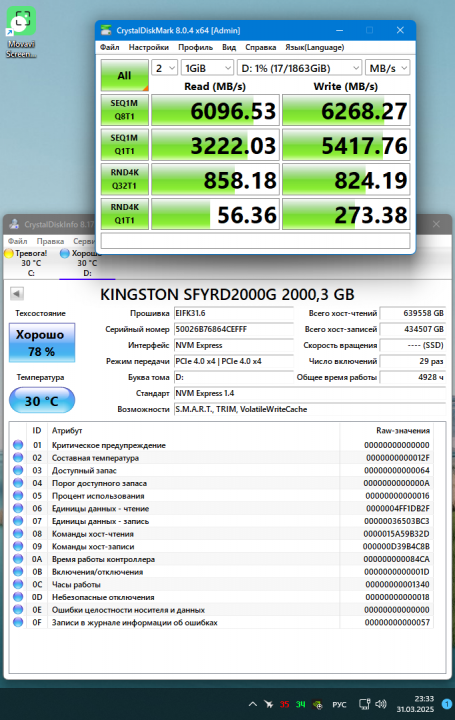455x720 pixels.
Task: Open Настройки menu in CrystalDiskMark
Action: point(149,47)
